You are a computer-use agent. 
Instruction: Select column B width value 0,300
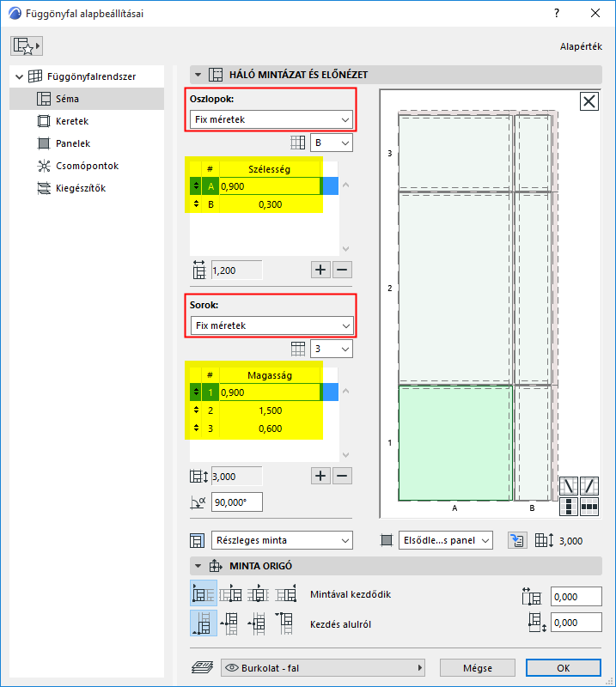[x=270, y=204]
